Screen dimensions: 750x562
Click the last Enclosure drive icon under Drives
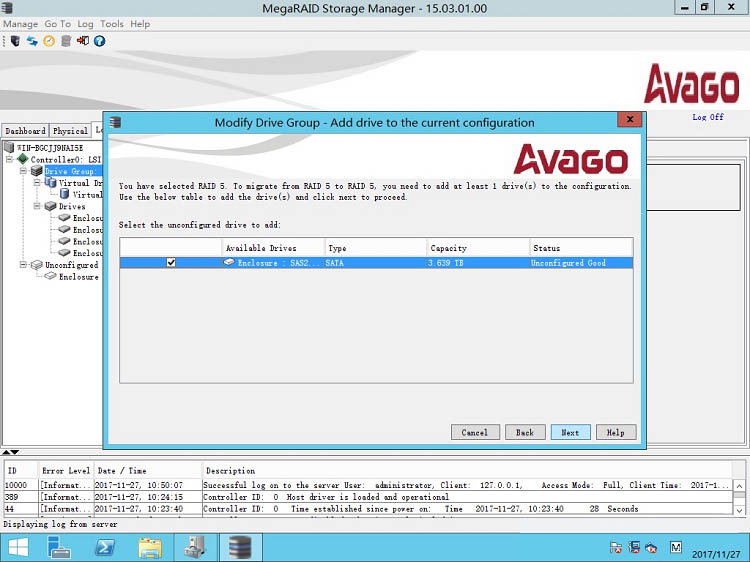(x=64, y=253)
